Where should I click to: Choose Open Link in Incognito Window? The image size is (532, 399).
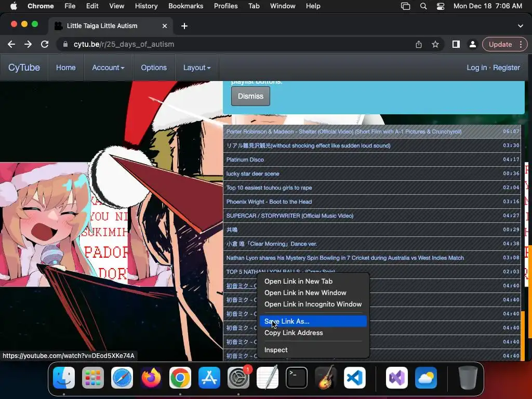point(313,304)
